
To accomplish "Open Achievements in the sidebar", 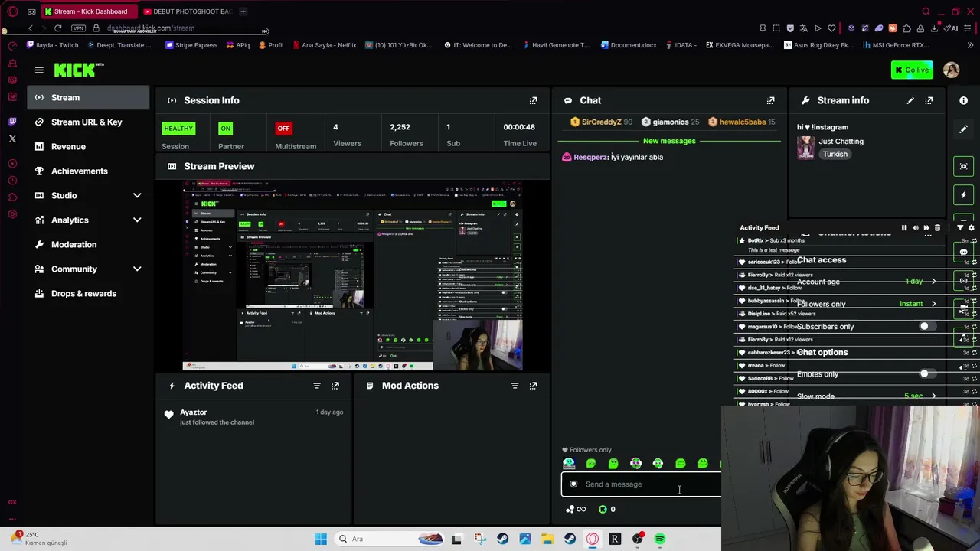I will (x=88, y=171).
